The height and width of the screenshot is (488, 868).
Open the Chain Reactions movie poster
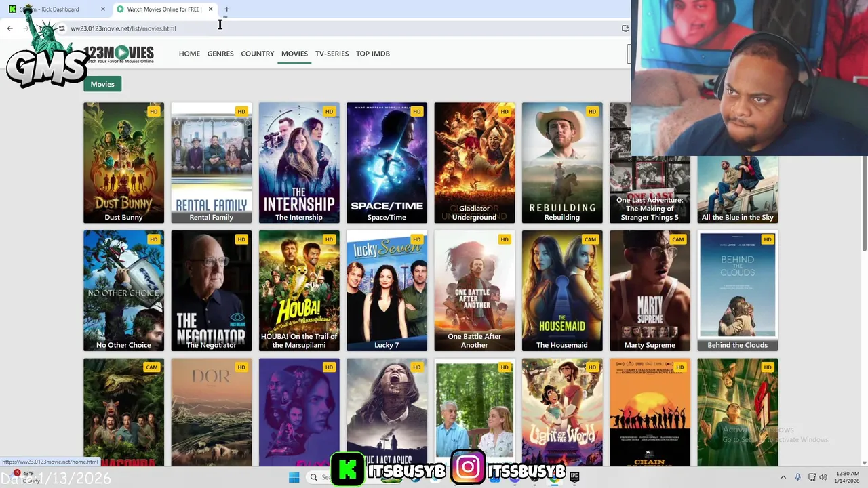coord(650,412)
